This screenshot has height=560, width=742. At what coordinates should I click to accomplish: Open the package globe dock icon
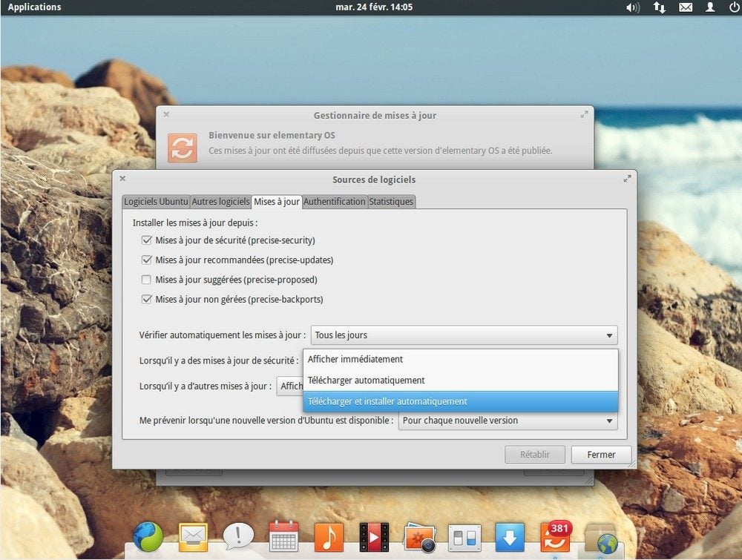(x=602, y=538)
